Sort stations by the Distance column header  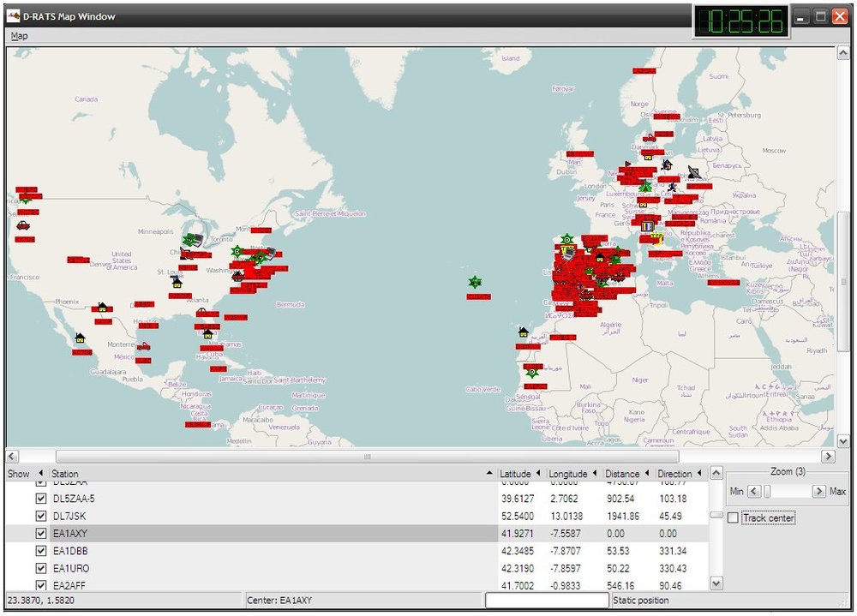622,474
